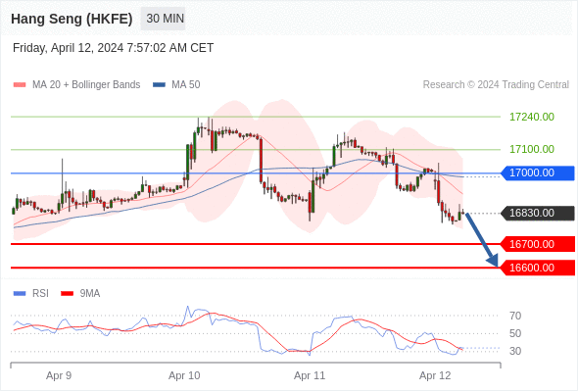Click the 30 MIN timeframe badge
This screenshot has width=578, height=392.
(163, 19)
